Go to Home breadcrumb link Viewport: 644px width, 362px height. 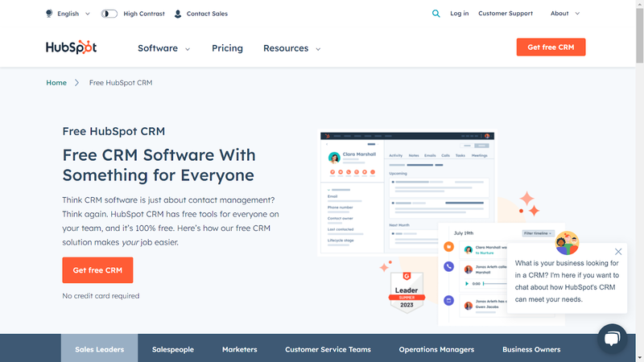[x=56, y=83]
